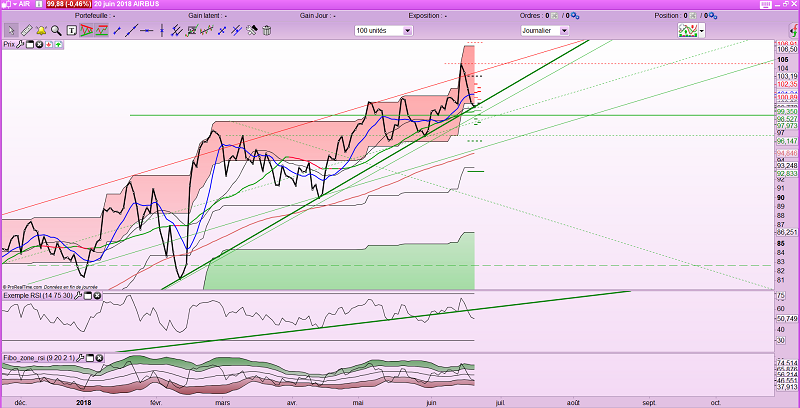
Task: Click the trash bin delete tool
Action: pos(266,30)
